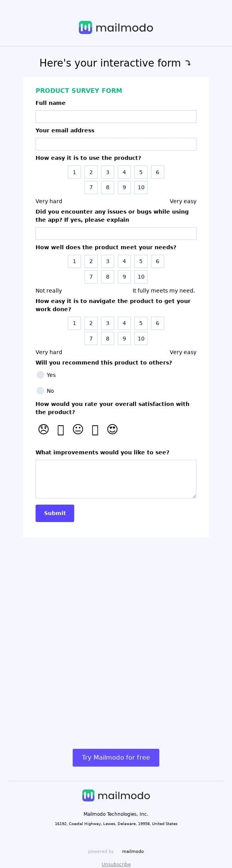This screenshot has width=232, height=868.
Task: Select the angry face satisfaction emoji
Action: (x=43, y=429)
